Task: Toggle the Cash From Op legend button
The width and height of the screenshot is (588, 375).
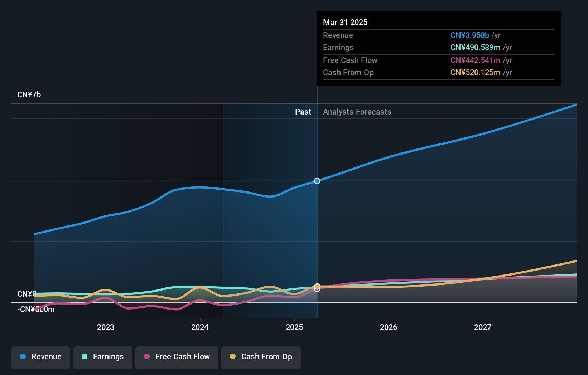Action: tap(261, 357)
